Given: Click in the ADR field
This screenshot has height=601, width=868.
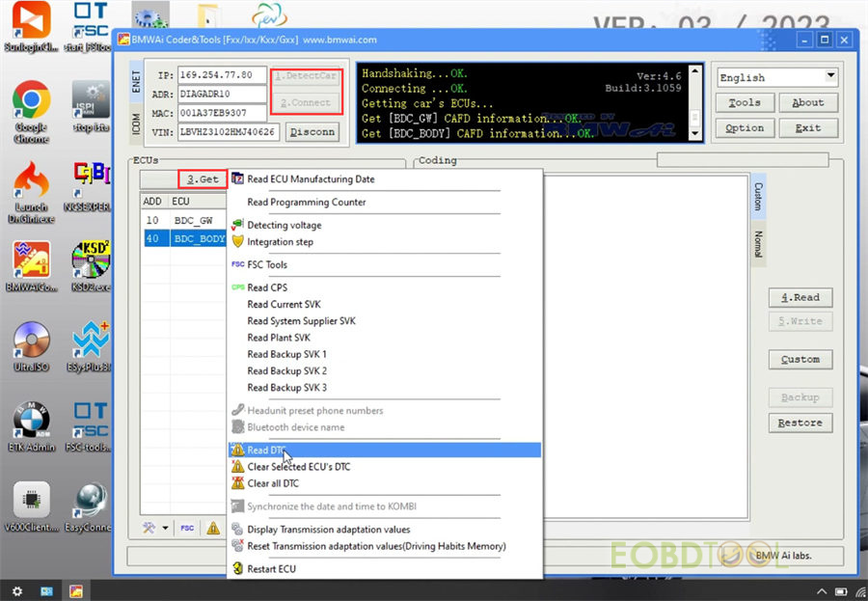Looking at the screenshot, I should pos(222,95).
